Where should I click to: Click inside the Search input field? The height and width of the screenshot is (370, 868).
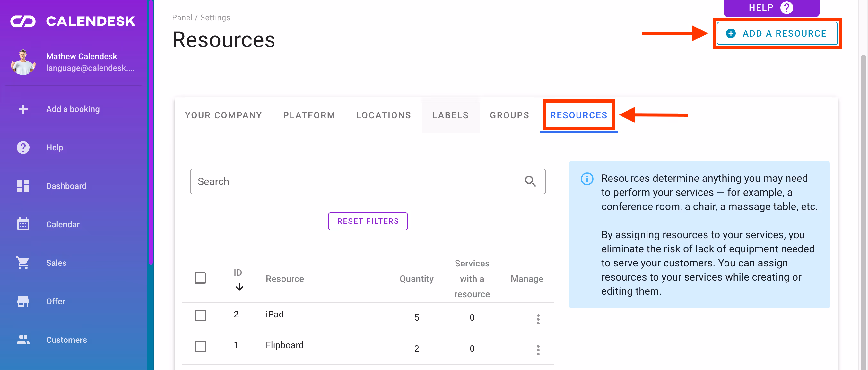coord(337,181)
